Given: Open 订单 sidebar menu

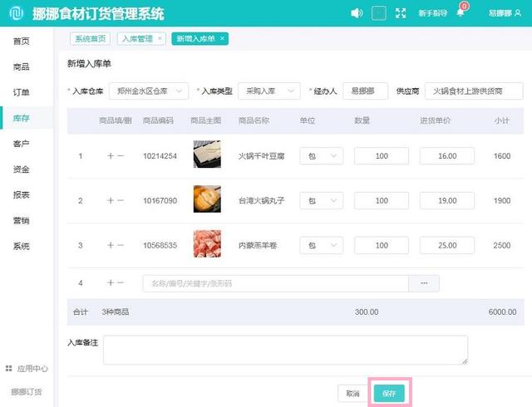Looking at the screenshot, I should coord(22,92).
